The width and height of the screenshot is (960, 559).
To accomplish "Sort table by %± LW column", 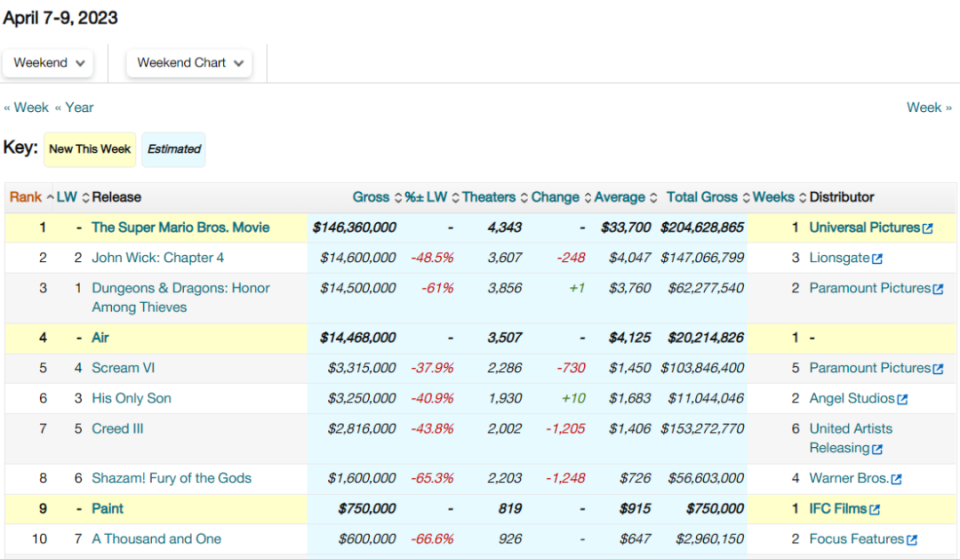I will tap(426, 197).
